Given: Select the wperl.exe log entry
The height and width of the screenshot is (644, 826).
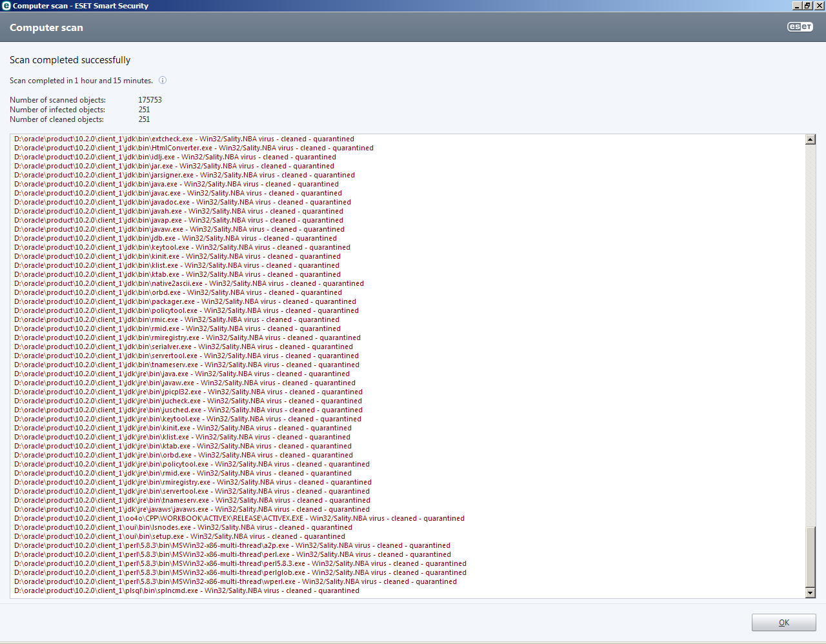Looking at the screenshot, I should coord(236,581).
